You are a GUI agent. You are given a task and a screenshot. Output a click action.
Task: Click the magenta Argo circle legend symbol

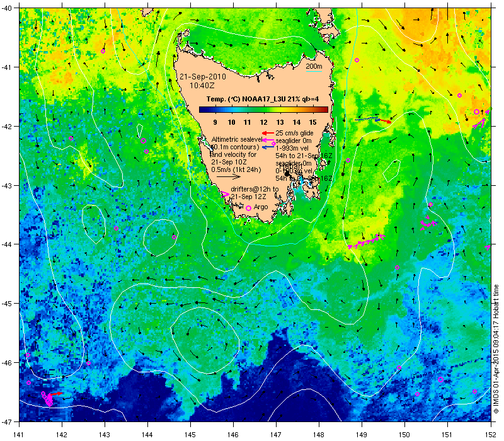248,209
